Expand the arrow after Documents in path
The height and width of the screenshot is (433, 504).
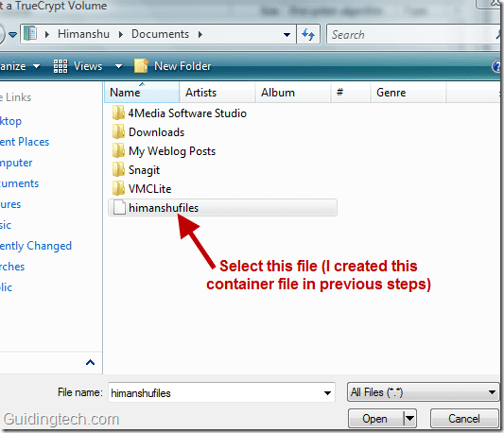(200, 34)
